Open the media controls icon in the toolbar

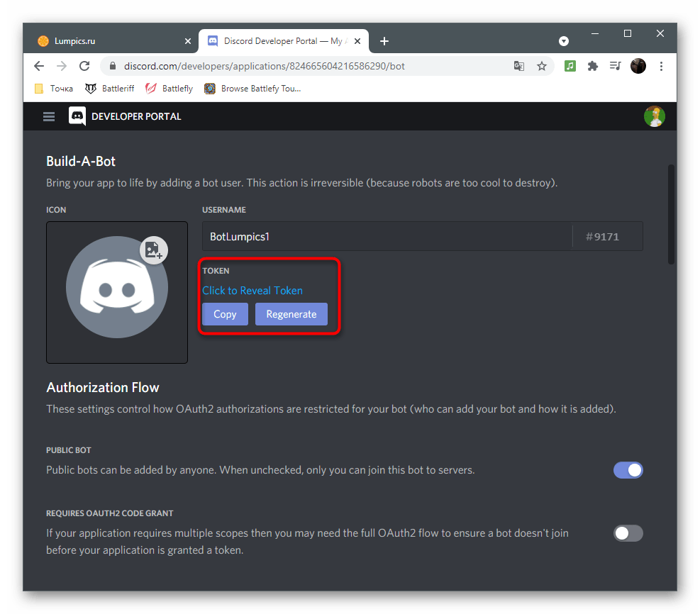615,65
